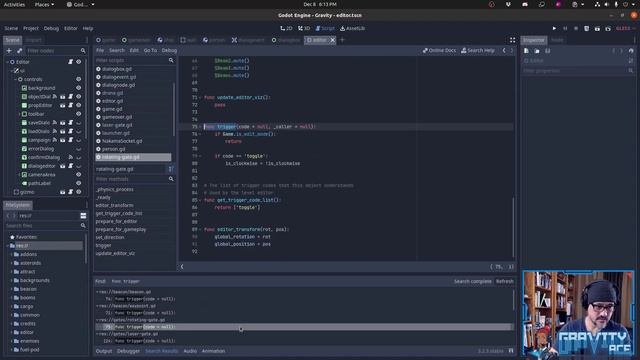Go back in FileSystem path history

point(8,216)
